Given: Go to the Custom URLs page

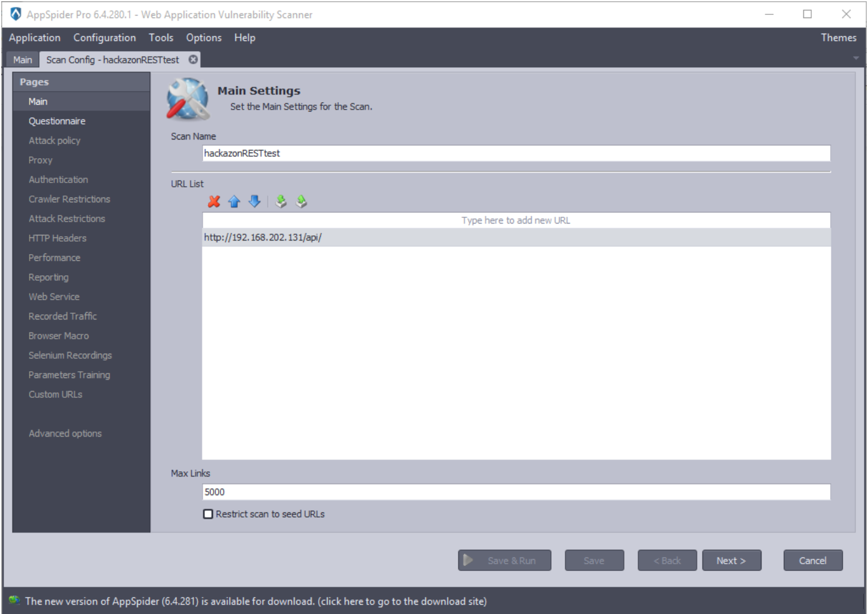Looking at the screenshot, I should point(82,394).
